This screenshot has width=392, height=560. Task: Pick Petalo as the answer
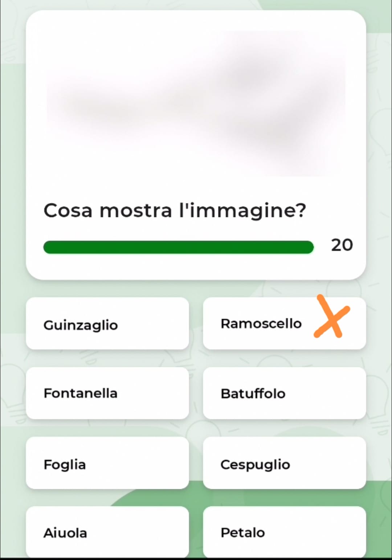(284, 532)
